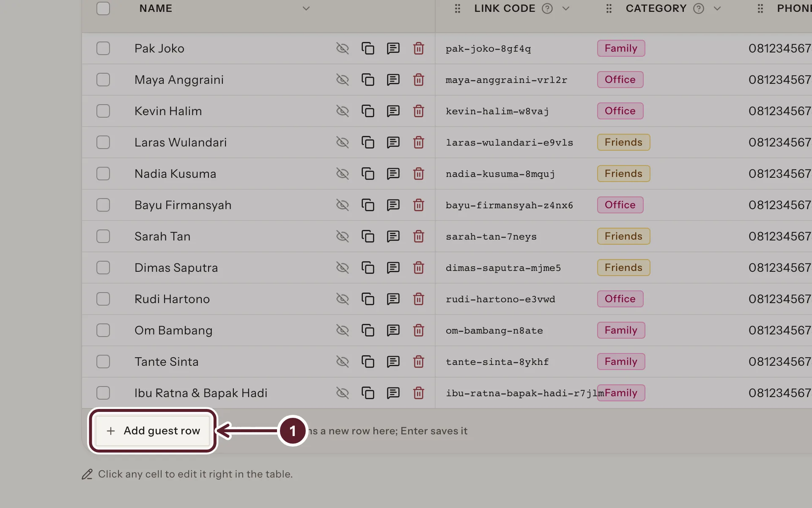Delete the Pak Joko row

click(x=418, y=48)
